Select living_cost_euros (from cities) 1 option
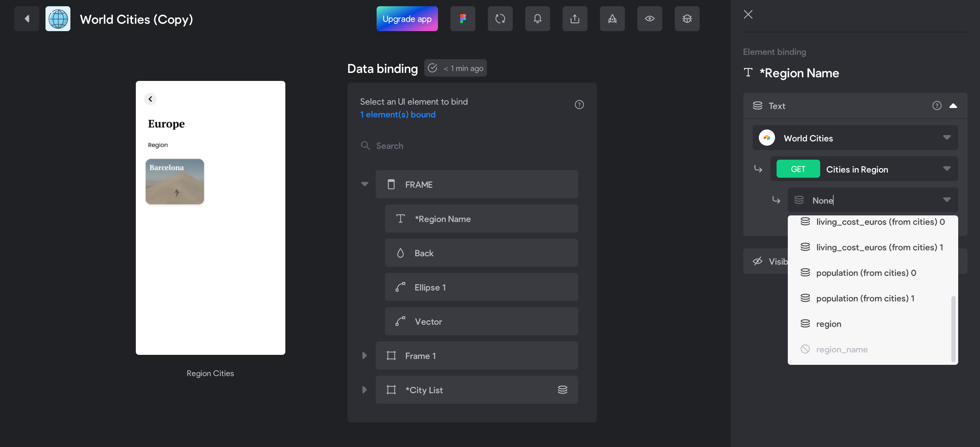Screen dimensions: 980x447 click(x=873, y=247)
